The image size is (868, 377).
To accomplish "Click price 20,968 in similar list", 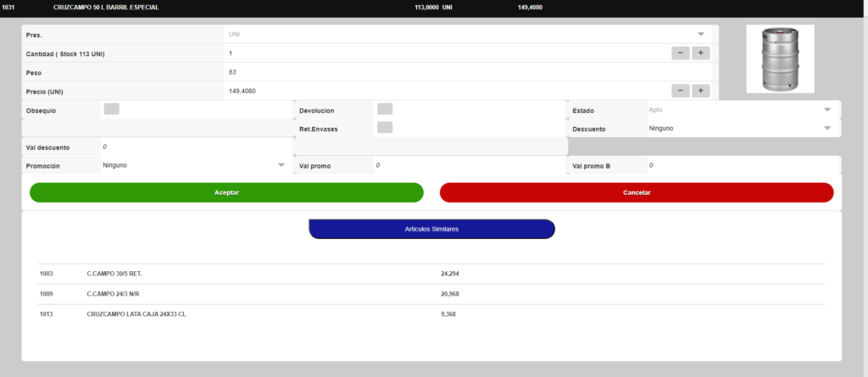I will 450,294.
